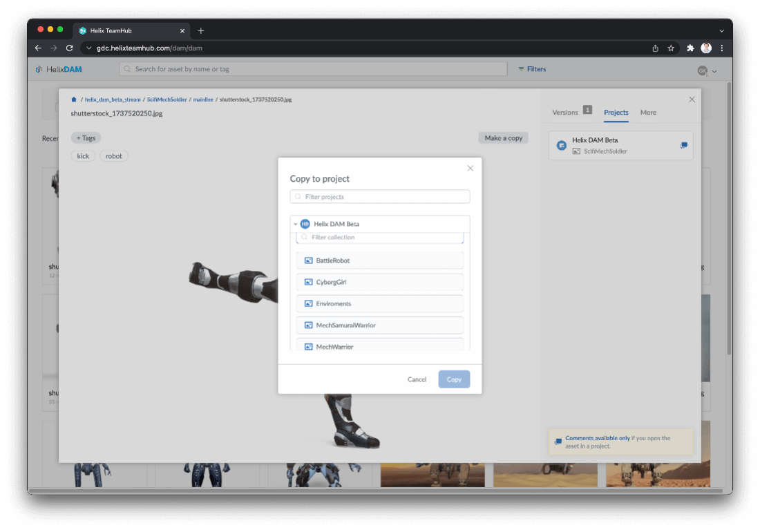Open the user account dropdown in HelixDAM
Image resolution: width=760 pixels, height=532 pixels.
[707, 70]
